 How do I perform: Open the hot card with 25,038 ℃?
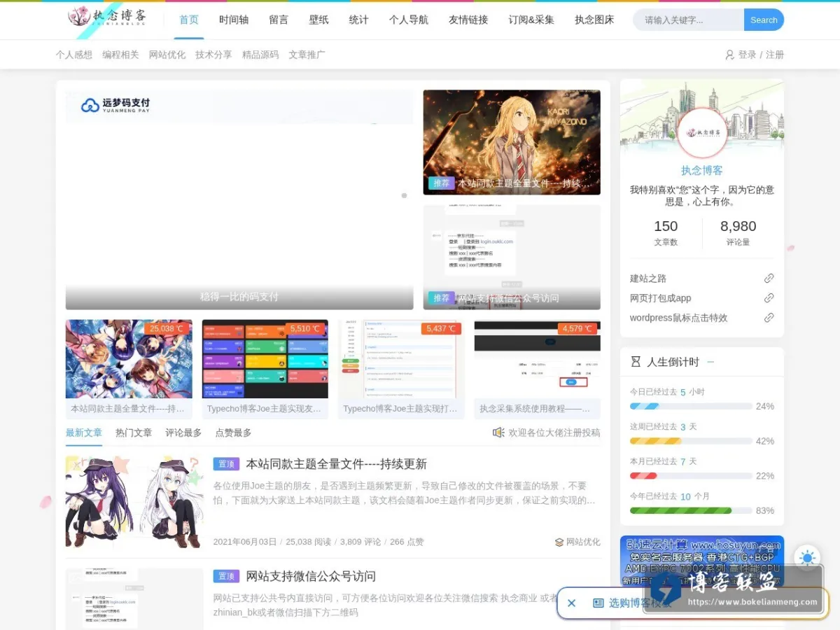[129, 370]
